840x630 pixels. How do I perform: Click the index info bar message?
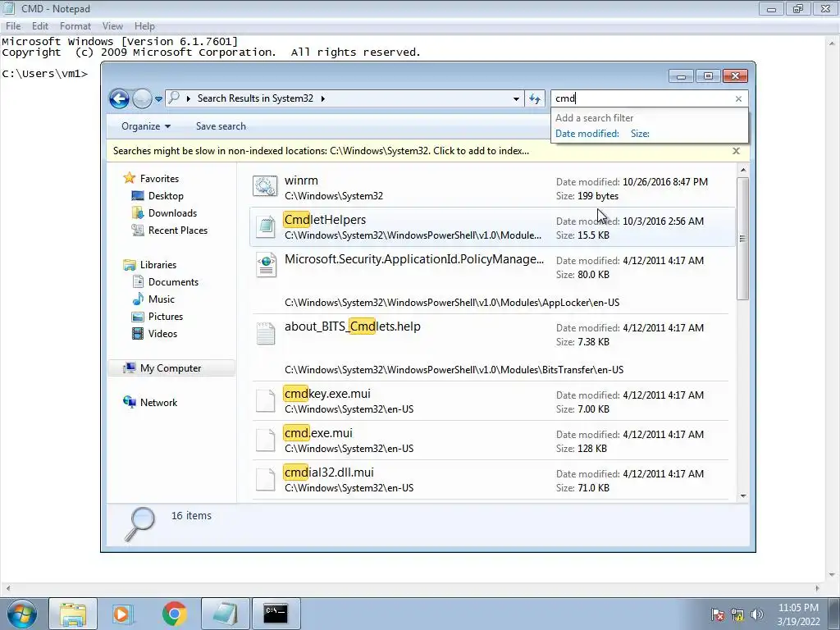pyautogui.click(x=321, y=151)
